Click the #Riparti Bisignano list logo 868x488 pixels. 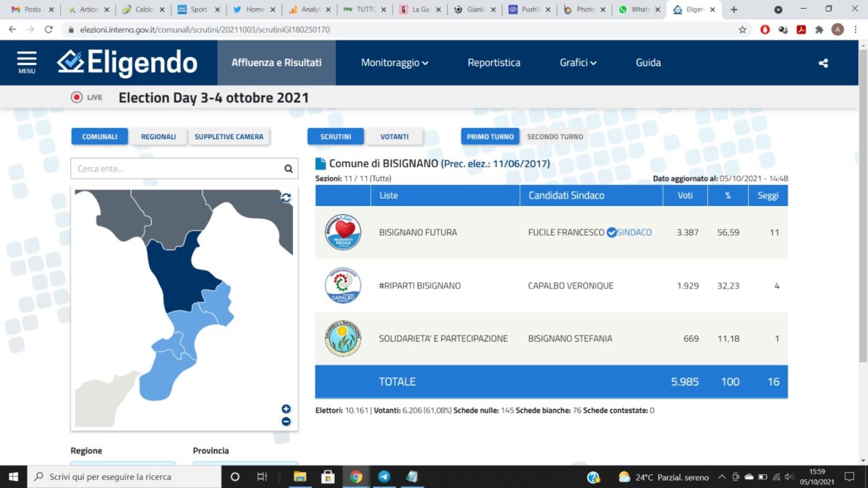pyautogui.click(x=343, y=286)
